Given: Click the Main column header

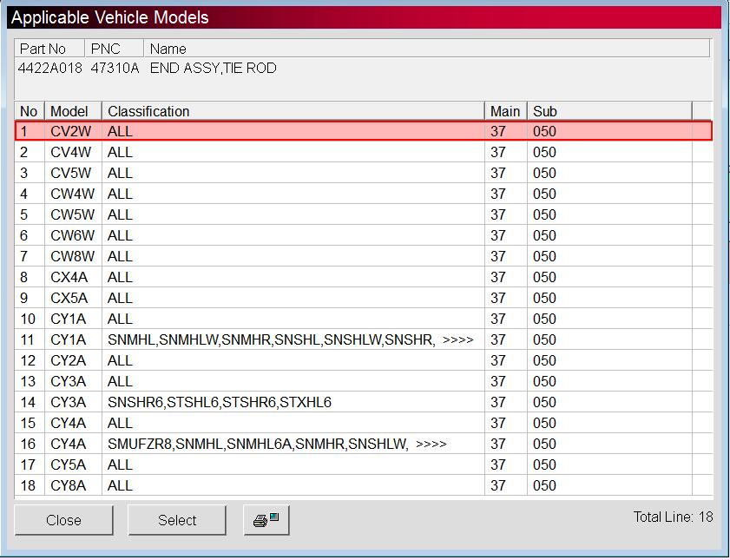Looking at the screenshot, I should point(504,110).
